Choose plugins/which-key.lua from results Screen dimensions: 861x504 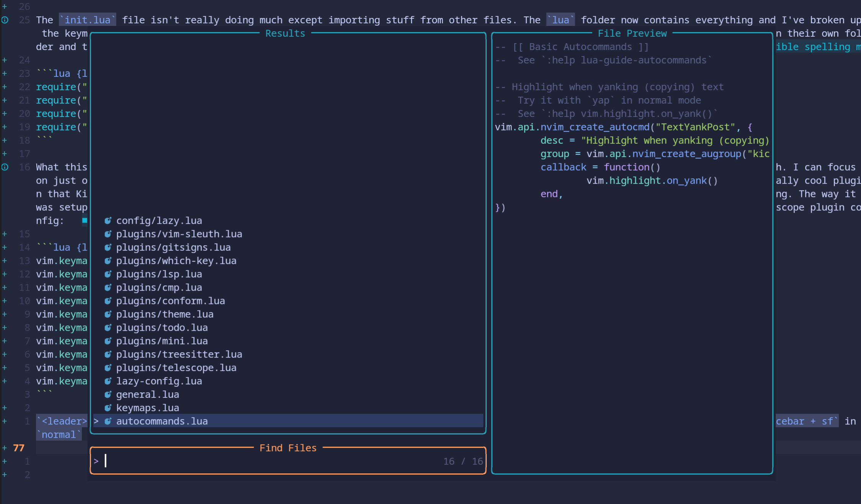176,261
